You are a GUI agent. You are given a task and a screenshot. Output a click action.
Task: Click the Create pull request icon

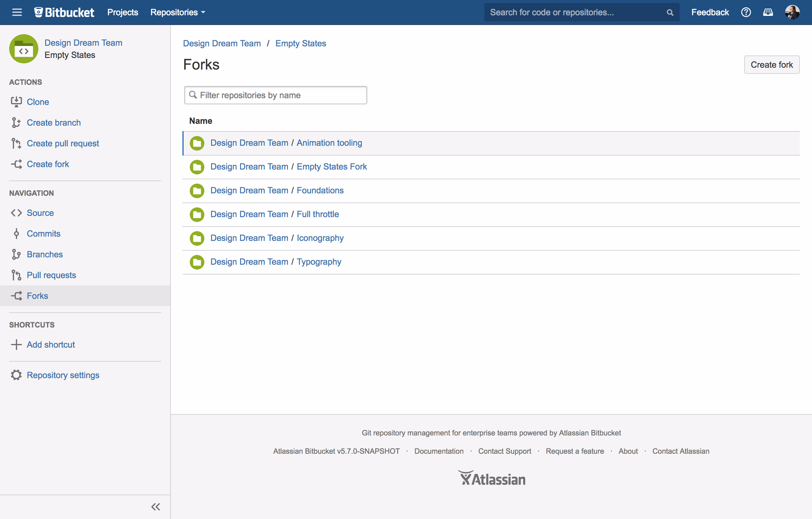(16, 143)
